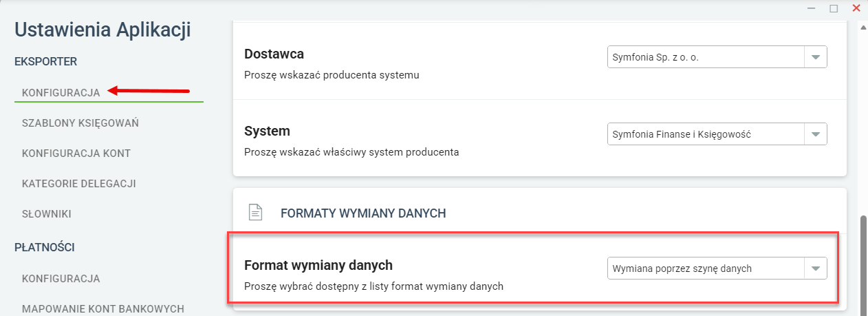Click the Formaty Wymiany Danych header
Image resolution: width=868 pixels, height=316 pixels.
(x=363, y=213)
